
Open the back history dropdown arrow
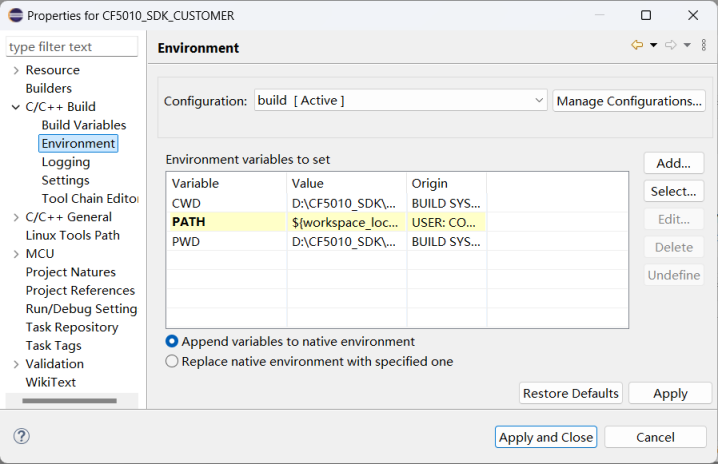click(653, 45)
